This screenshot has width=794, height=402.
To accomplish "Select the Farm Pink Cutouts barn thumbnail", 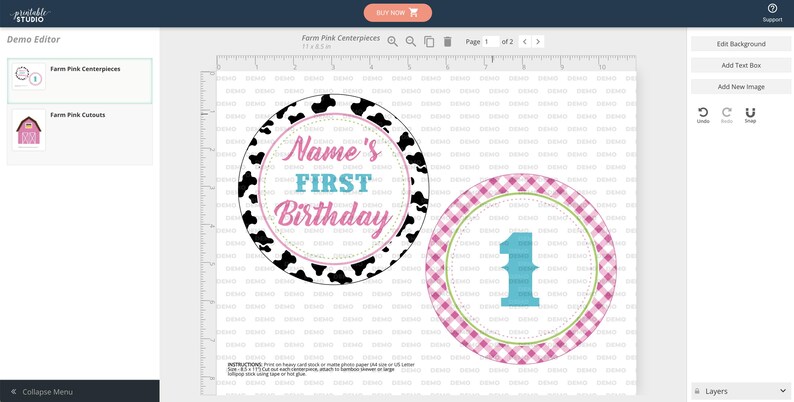I will (29, 130).
